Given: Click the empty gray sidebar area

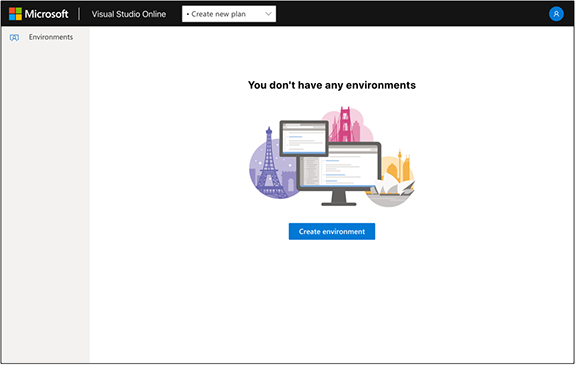Looking at the screenshot, I should coord(46,202).
